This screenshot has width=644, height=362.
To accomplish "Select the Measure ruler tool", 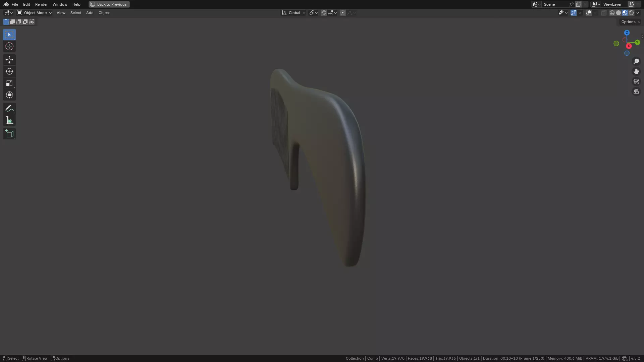I will click(x=9, y=120).
